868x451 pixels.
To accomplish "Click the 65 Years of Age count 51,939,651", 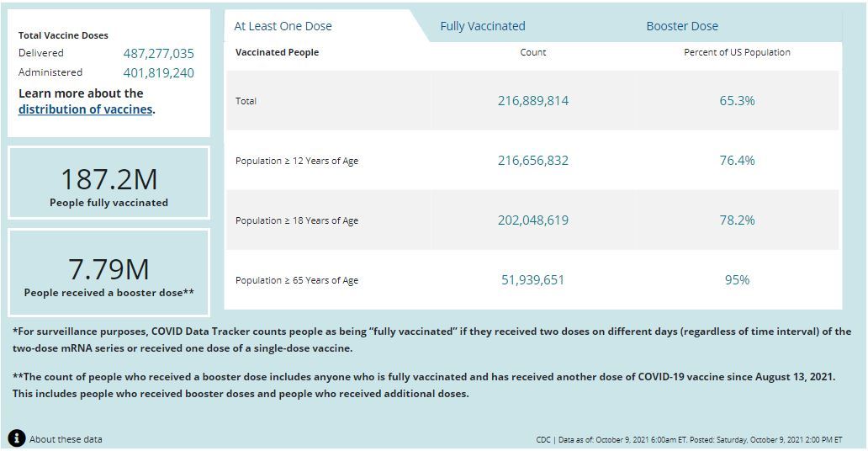I will (x=533, y=280).
